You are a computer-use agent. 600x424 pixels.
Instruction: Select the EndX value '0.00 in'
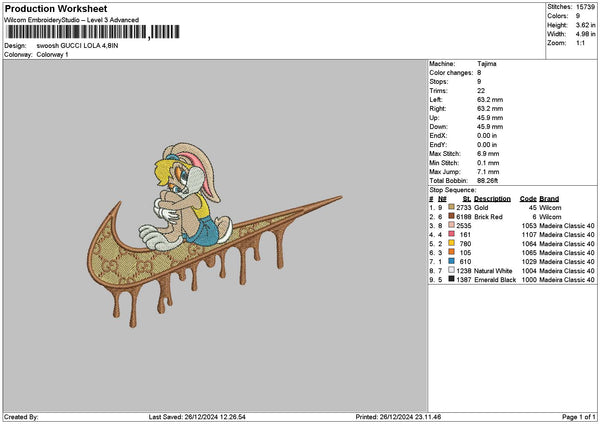(487, 136)
